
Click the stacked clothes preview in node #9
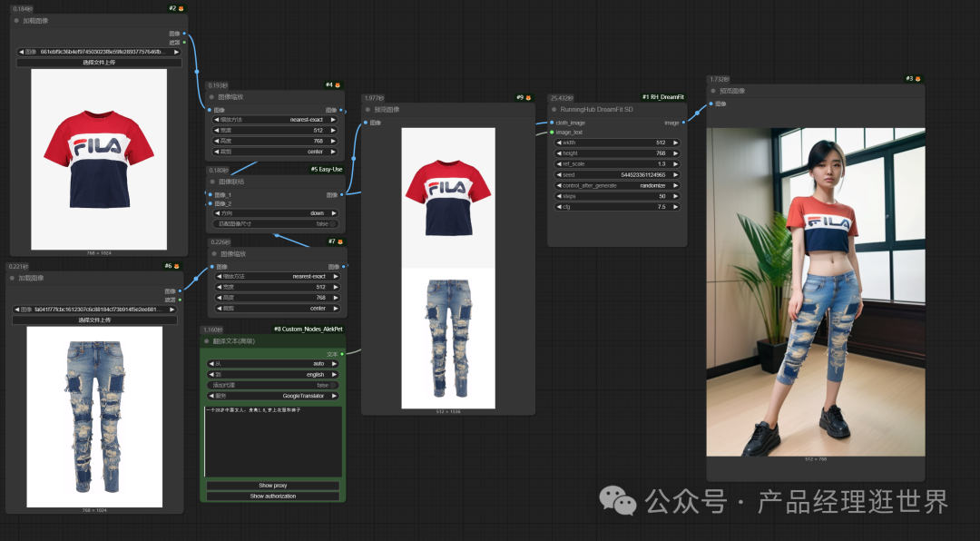pos(448,269)
